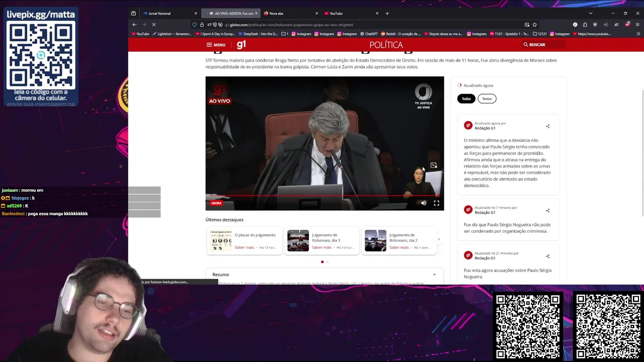Open the Firefox View icon left of tabs
Image resolution: width=644 pixels, height=362 pixels.
(x=133, y=14)
